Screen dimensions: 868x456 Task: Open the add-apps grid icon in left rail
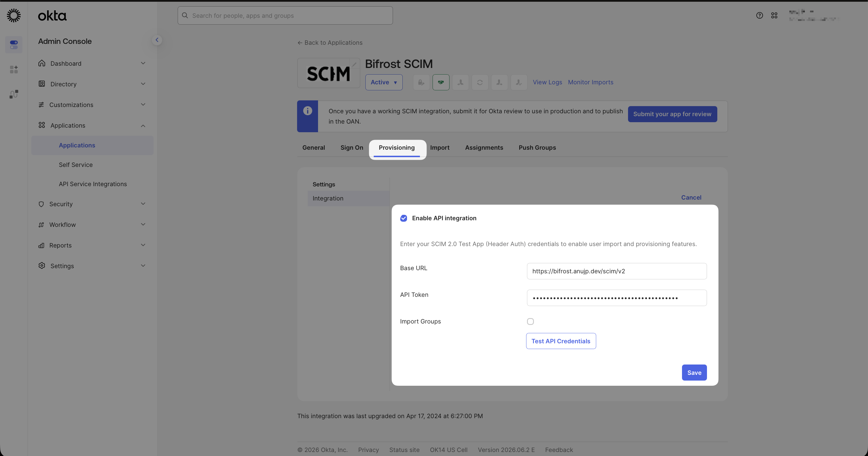point(14,69)
